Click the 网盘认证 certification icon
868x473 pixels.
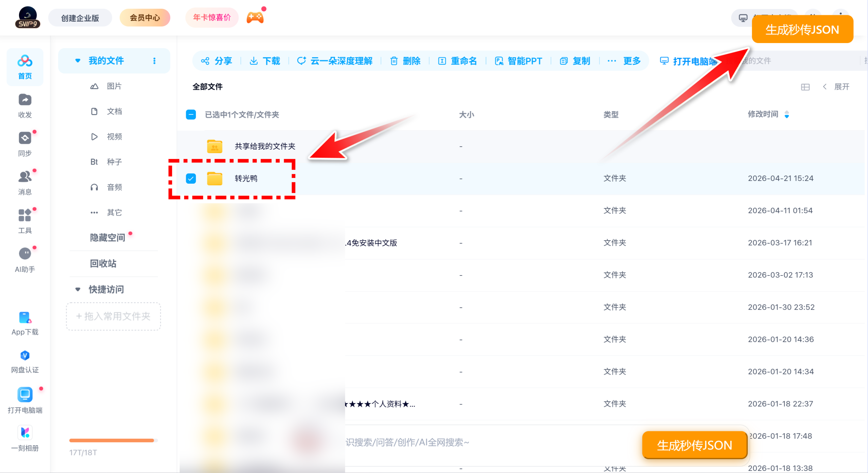[25, 356]
